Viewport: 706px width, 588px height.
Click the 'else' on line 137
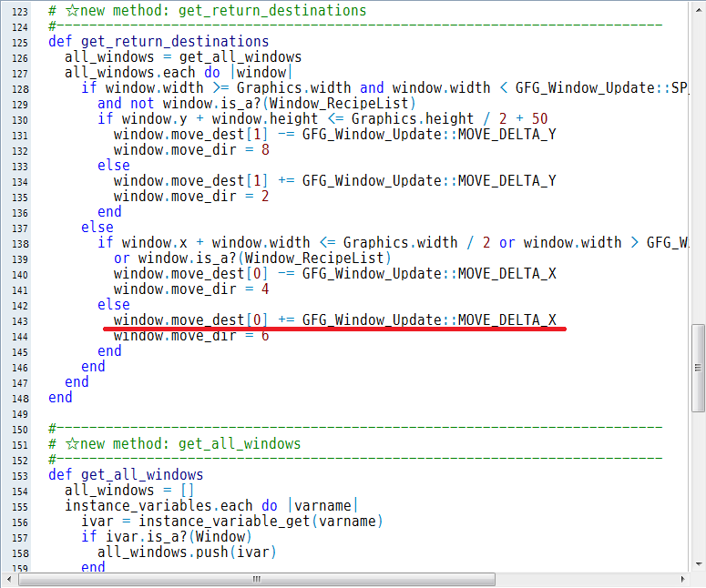[97, 228]
